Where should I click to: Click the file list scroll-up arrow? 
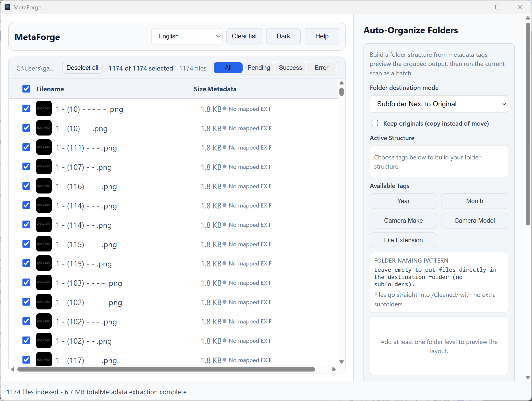[341, 83]
